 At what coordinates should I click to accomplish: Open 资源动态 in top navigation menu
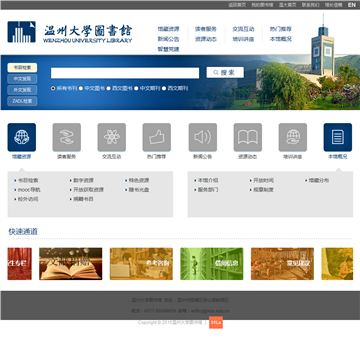(x=206, y=39)
